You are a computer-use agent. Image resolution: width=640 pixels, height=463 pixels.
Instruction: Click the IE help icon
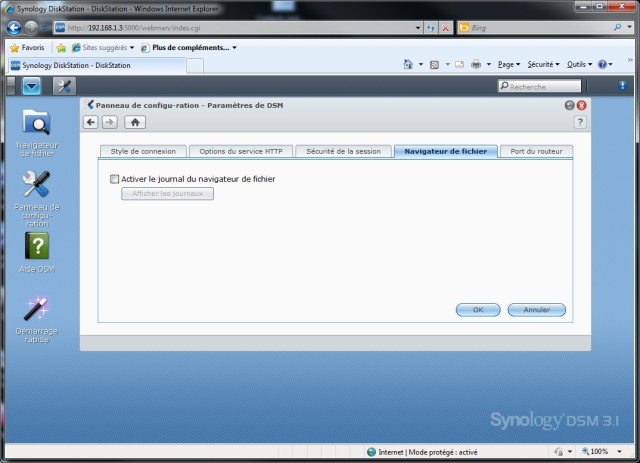pyautogui.click(x=602, y=65)
